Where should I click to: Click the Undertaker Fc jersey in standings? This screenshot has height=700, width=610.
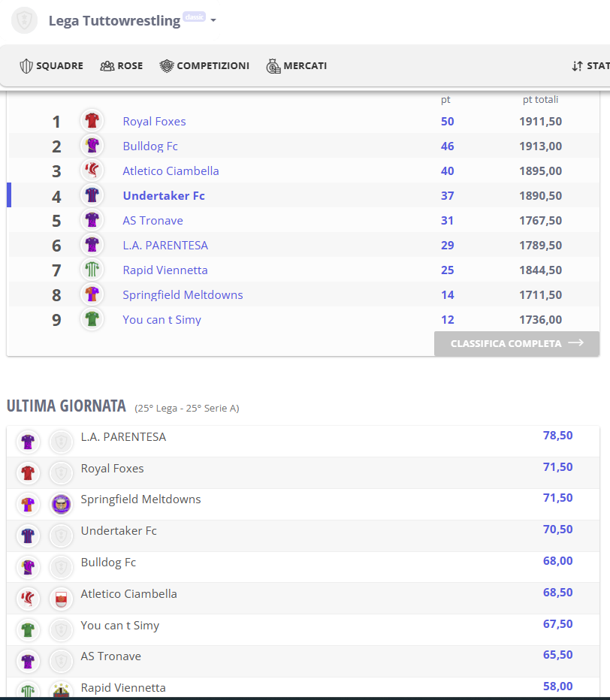(x=92, y=195)
